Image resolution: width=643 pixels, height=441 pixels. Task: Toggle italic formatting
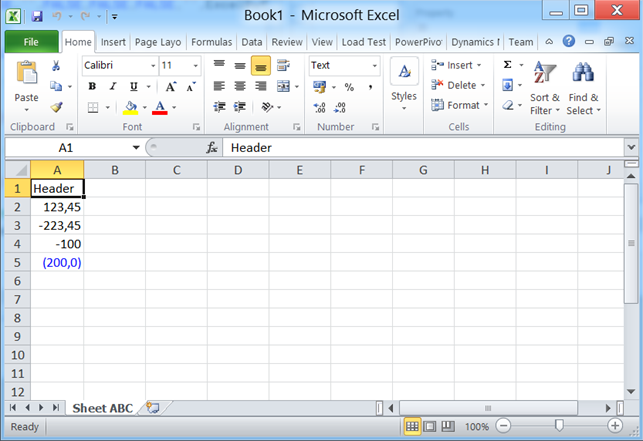110,86
